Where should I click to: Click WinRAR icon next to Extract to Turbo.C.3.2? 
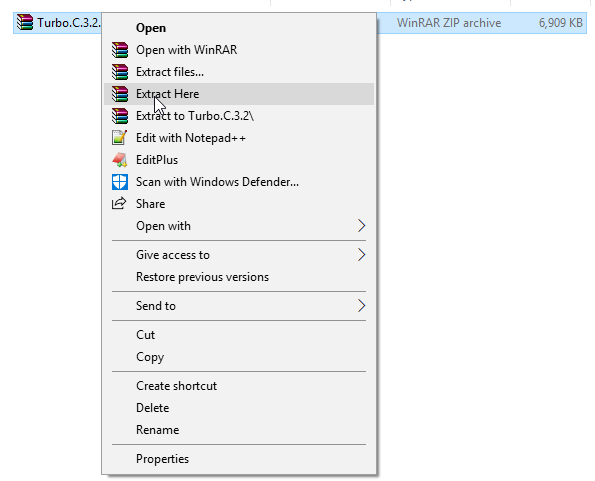coord(120,116)
